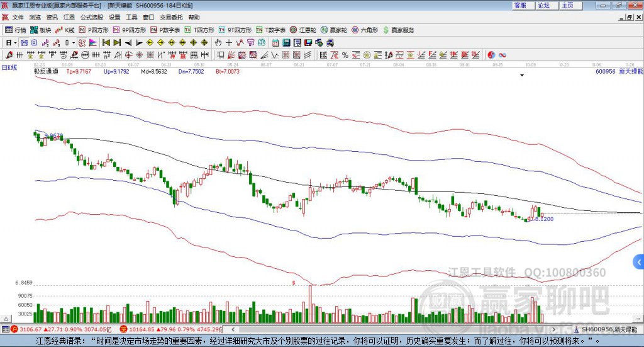Screen dimensions: 644x347
Task: Open the 浏览 menu
Action: pyautogui.click(x=35, y=17)
